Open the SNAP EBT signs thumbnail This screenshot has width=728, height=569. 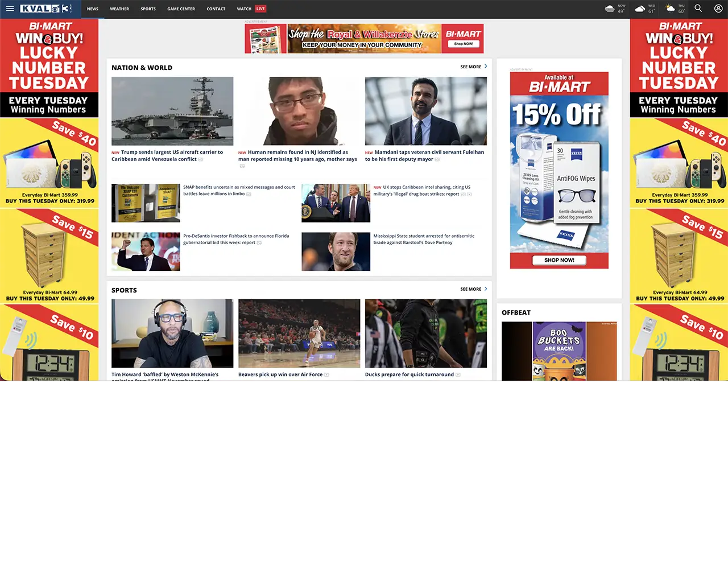(146, 203)
